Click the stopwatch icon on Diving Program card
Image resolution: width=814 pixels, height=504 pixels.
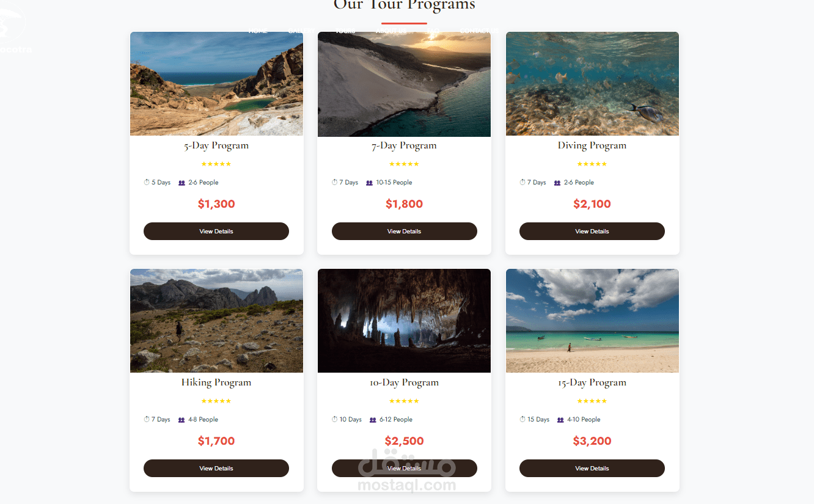(x=522, y=182)
